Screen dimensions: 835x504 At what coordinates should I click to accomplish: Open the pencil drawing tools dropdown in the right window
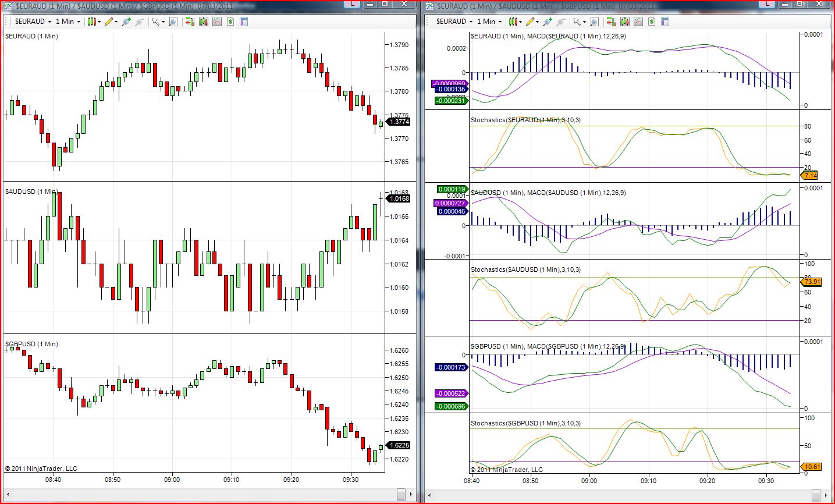[x=531, y=22]
